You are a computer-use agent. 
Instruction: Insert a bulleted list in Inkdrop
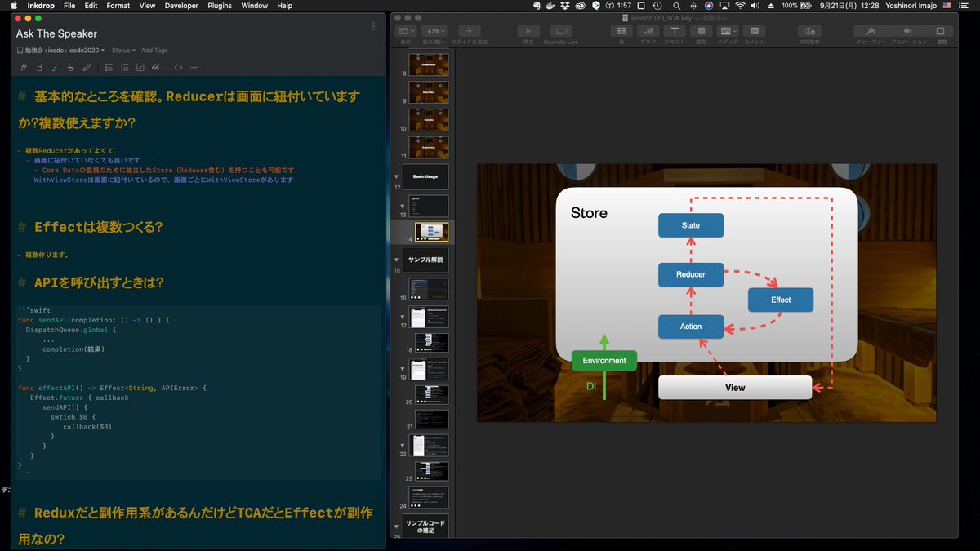pos(109,67)
